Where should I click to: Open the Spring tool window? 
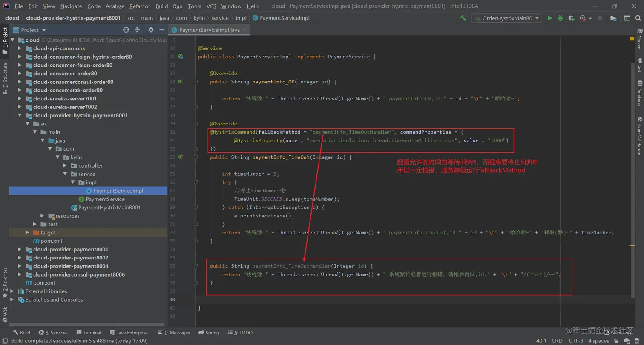pyautogui.click(x=208, y=333)
